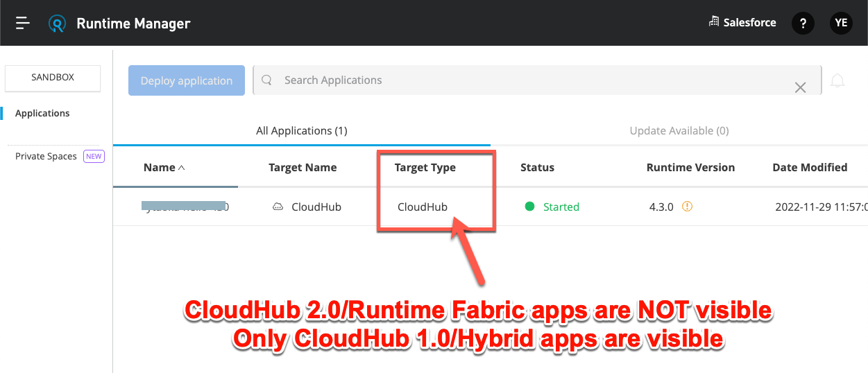
Task: Click the Deploy application button
Action: click(x=186, y=80)
